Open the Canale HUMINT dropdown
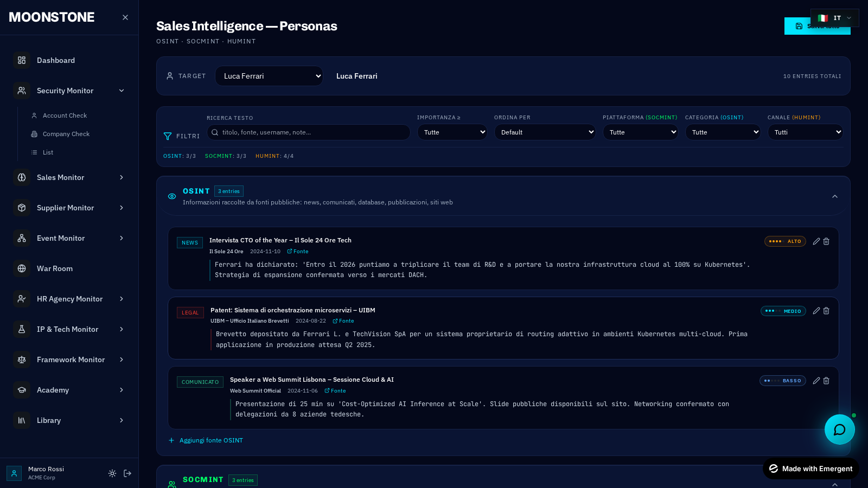 [806, 132]
